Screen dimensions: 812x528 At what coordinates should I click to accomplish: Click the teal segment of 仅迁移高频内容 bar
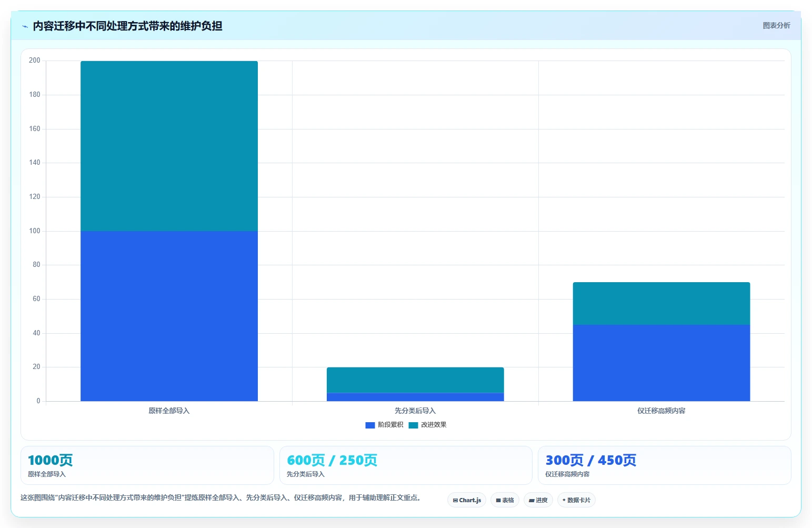pyautogui.click(x=661, y=303)
